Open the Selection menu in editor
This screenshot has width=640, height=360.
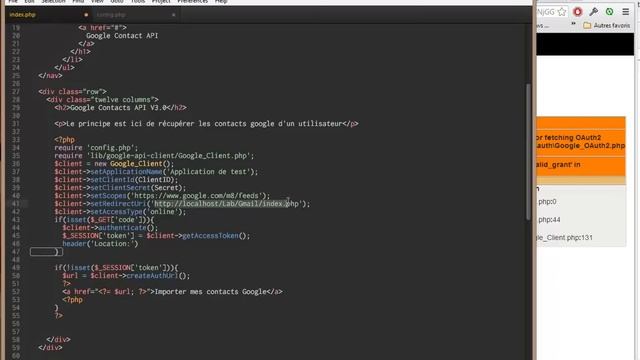point(53,2)
